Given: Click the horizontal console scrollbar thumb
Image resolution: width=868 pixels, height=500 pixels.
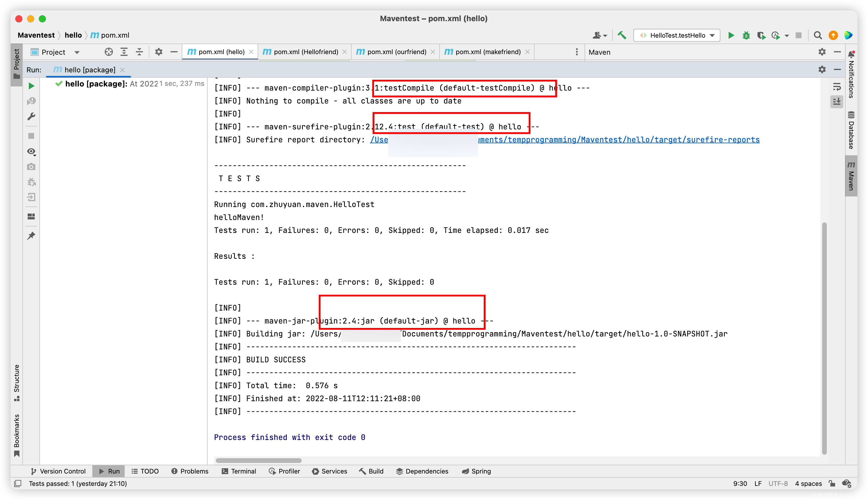Looking at the screenshot, I should point(258,461).
